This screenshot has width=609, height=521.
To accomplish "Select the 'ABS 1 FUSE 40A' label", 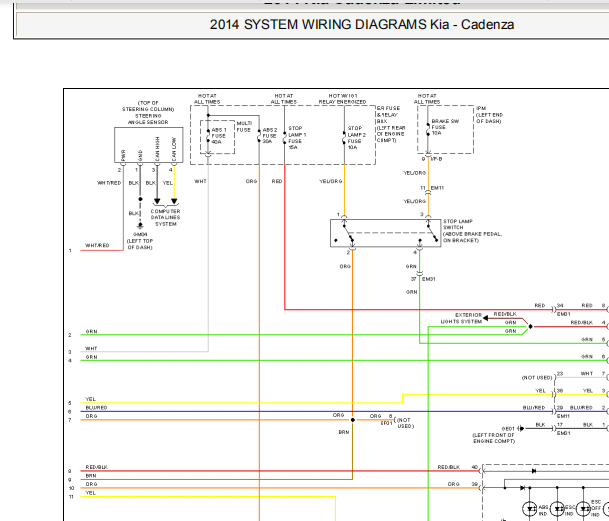I will pos(219,136).
